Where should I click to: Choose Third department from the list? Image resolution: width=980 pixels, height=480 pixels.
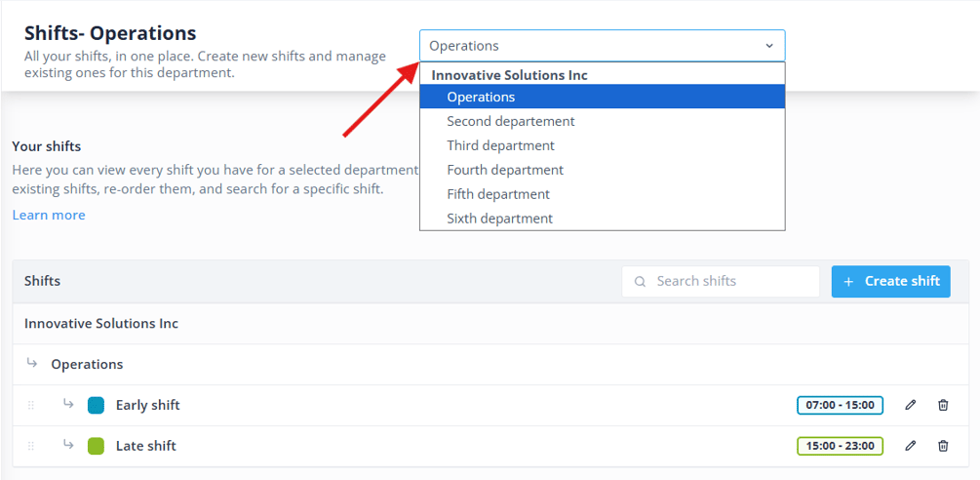(x=602, y=145)
